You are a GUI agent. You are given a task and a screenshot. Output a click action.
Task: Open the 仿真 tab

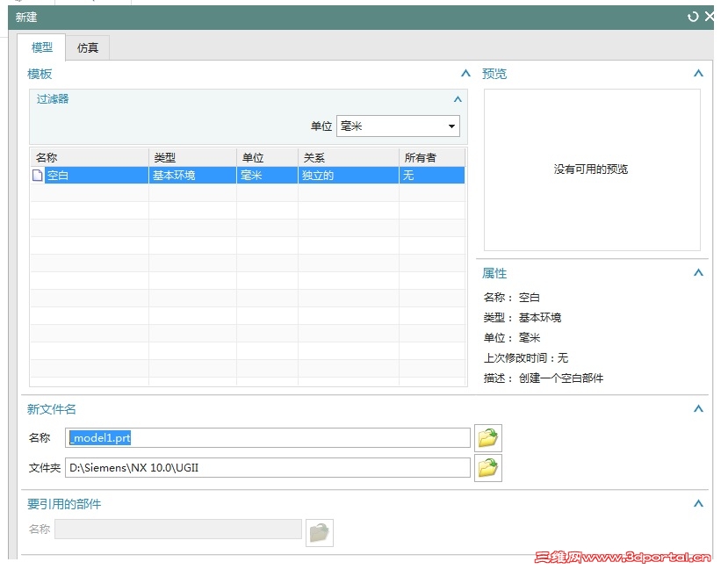point(88,47)
